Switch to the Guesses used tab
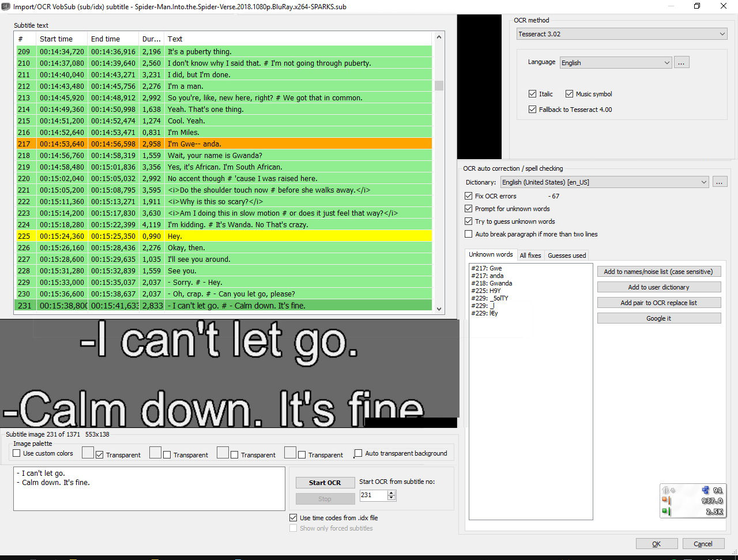 pos(567,255)
